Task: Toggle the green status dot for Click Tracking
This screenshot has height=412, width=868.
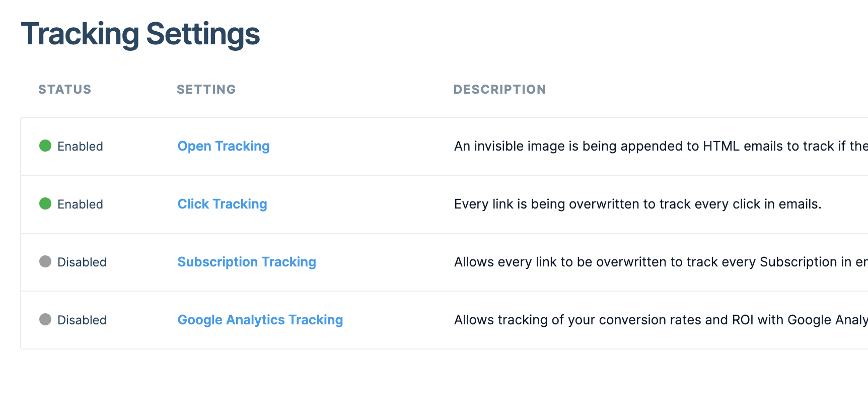Action: [x=45, y=204]
